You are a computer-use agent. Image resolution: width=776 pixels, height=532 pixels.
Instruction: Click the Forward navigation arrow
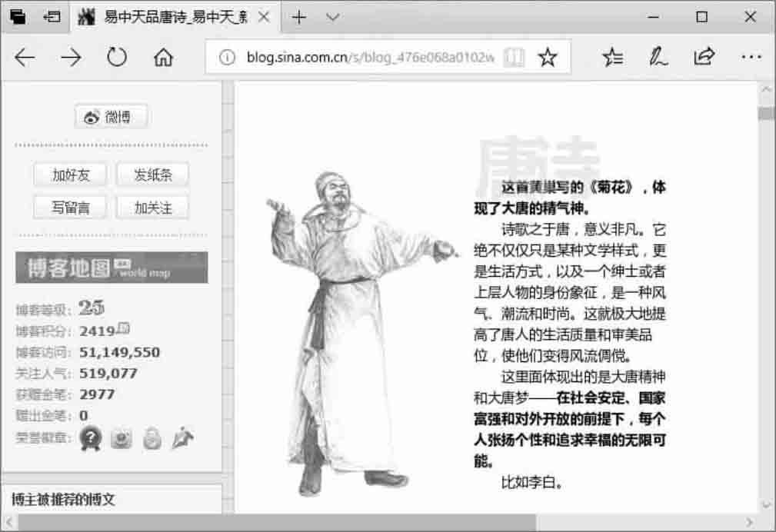[x=71, y=58]
